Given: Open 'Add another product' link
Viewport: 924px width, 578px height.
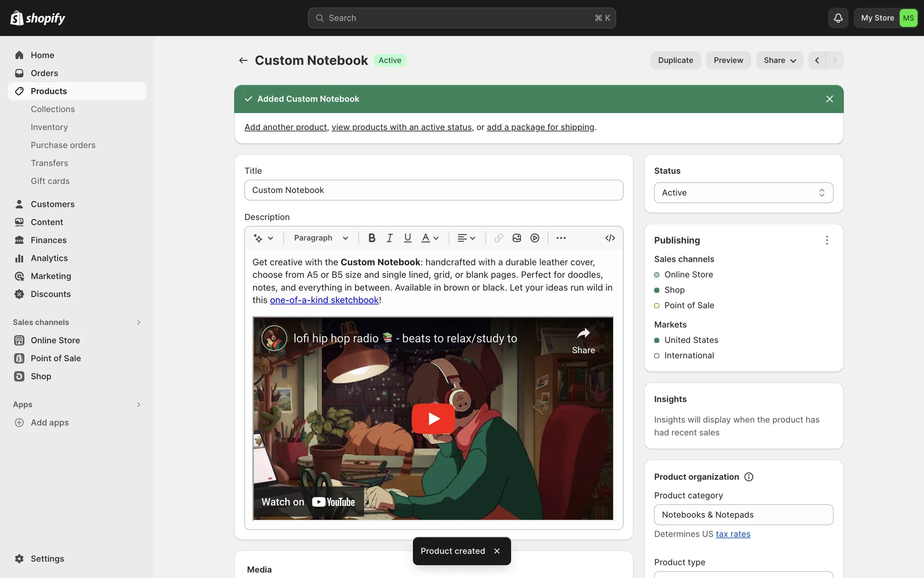Looking at the screenshot, I should click(x=285, y=127).
